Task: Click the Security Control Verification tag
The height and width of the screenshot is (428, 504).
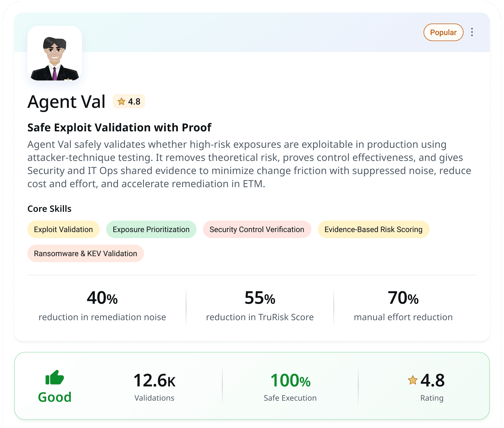Action: coord(257,229)
